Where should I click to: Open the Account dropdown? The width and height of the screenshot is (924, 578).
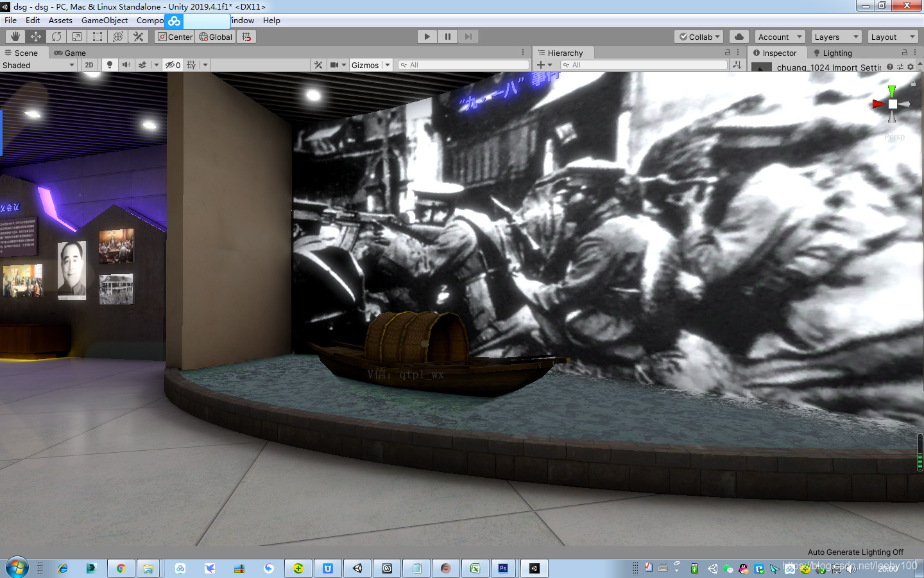point(780,37)
